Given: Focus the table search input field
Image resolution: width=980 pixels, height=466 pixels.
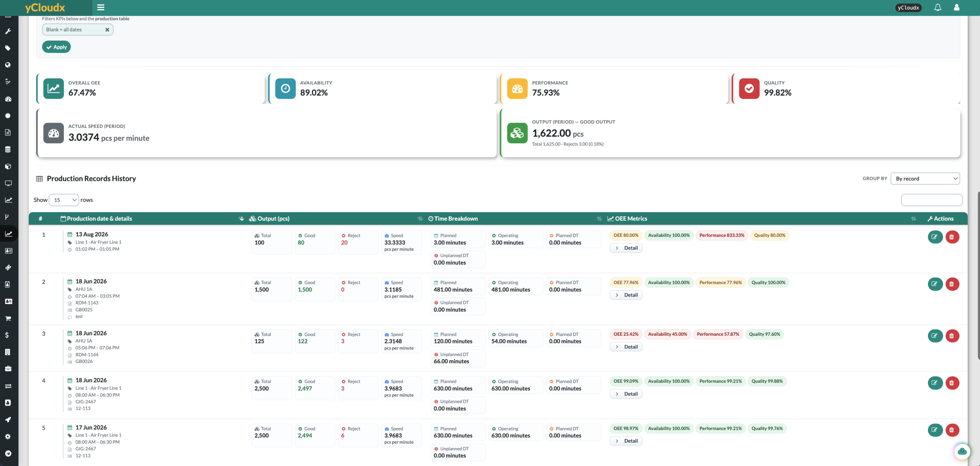Looking at the screenshot, I should [x=931, y=200].
